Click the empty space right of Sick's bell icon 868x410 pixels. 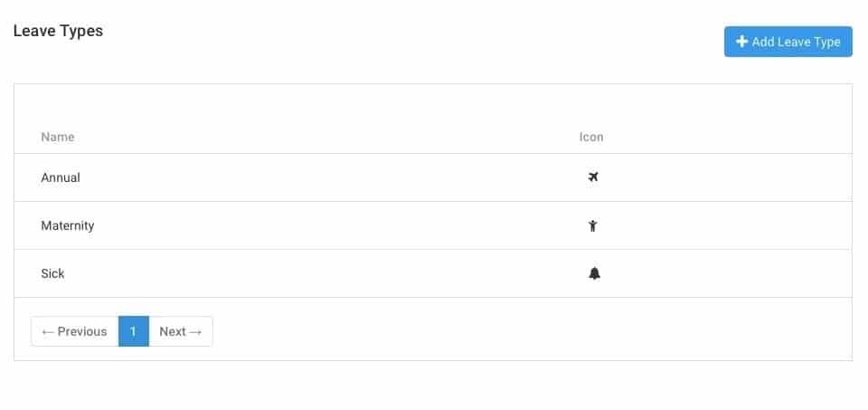point(723,273)
